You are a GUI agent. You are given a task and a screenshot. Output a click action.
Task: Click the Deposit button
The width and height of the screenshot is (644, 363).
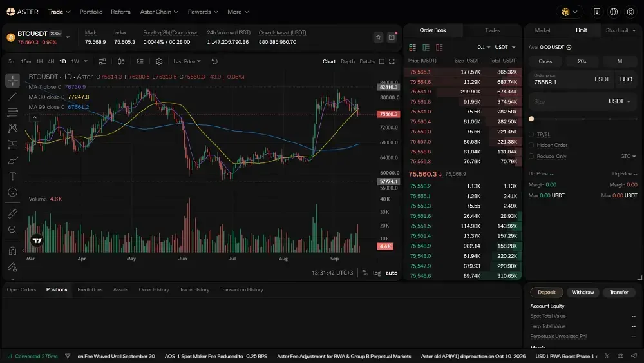pyautogui.click(x=546, y=292)
